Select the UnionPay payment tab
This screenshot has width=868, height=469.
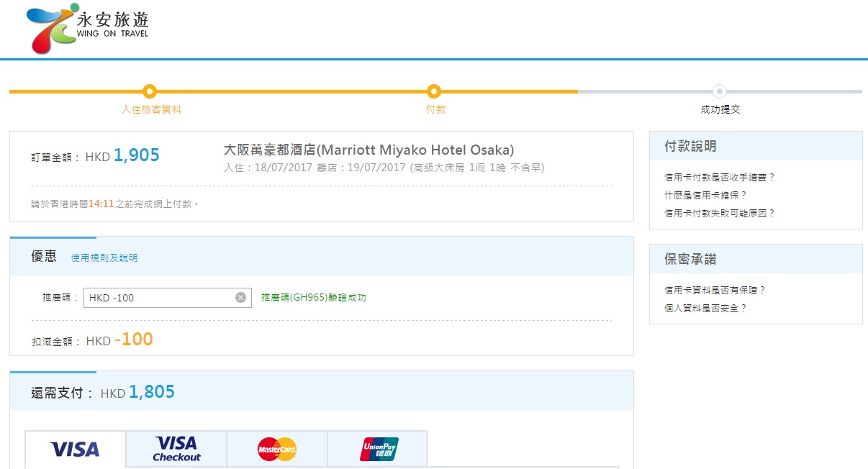(378, 449)
